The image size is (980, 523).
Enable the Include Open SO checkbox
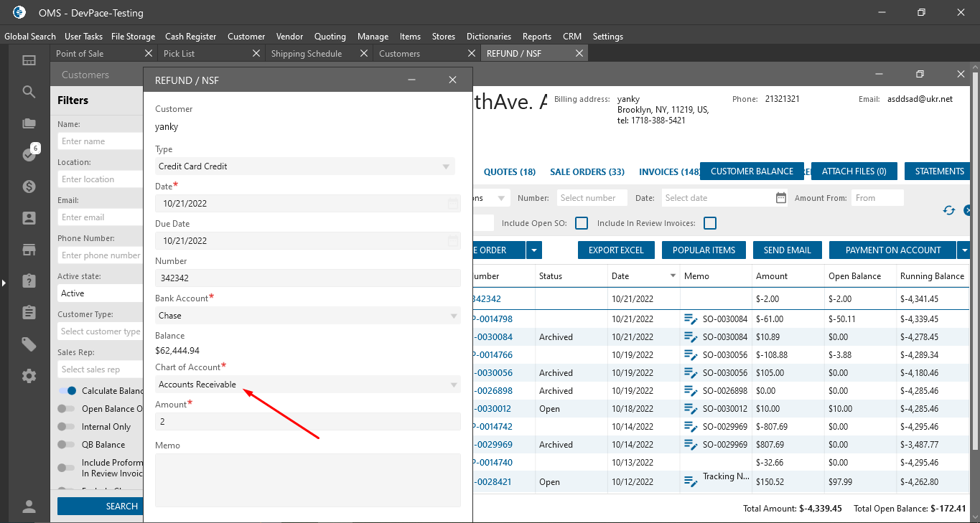pyautogui.click(x=582, y=223)
